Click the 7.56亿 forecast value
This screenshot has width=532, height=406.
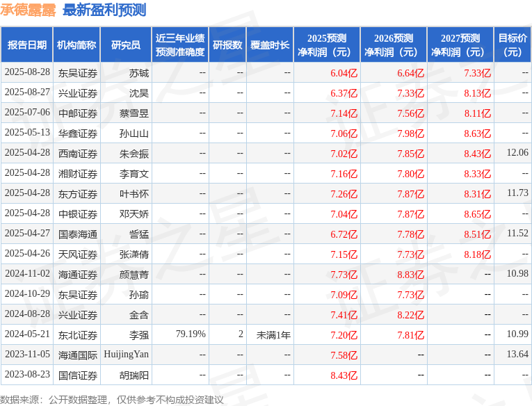[x=411, y=113]
